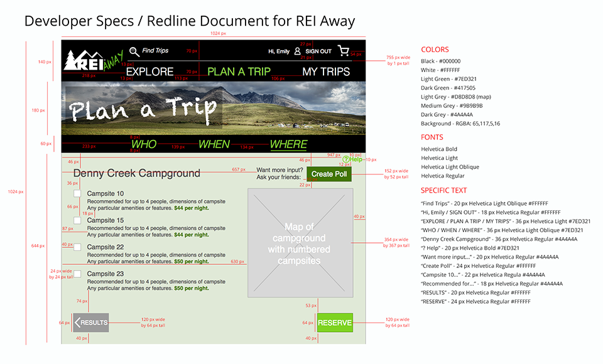Click the green Help question icon
This screenshot has width=603, height=364.
click(345, 159)
